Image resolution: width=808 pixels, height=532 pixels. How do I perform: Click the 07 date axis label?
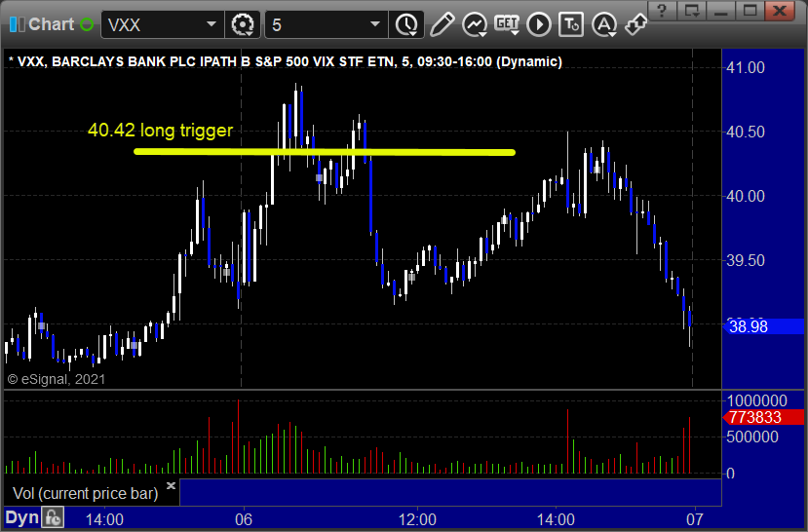pyautogui.click(x=695, y=519)
